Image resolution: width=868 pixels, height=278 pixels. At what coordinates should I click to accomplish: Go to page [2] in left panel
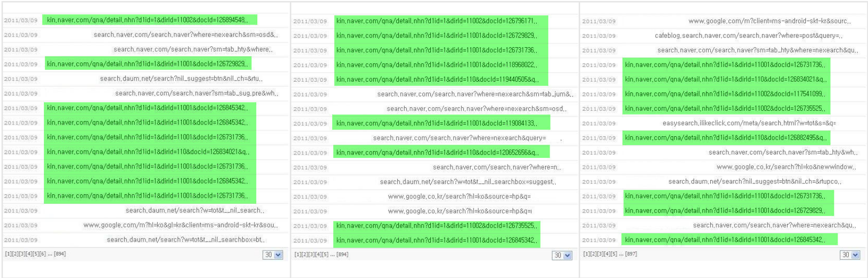pos(15,254)
